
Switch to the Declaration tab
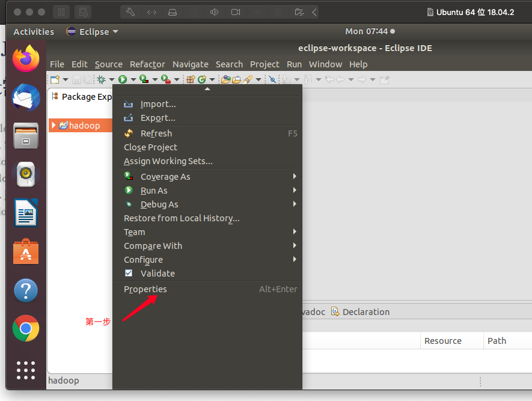click(360, 312)
